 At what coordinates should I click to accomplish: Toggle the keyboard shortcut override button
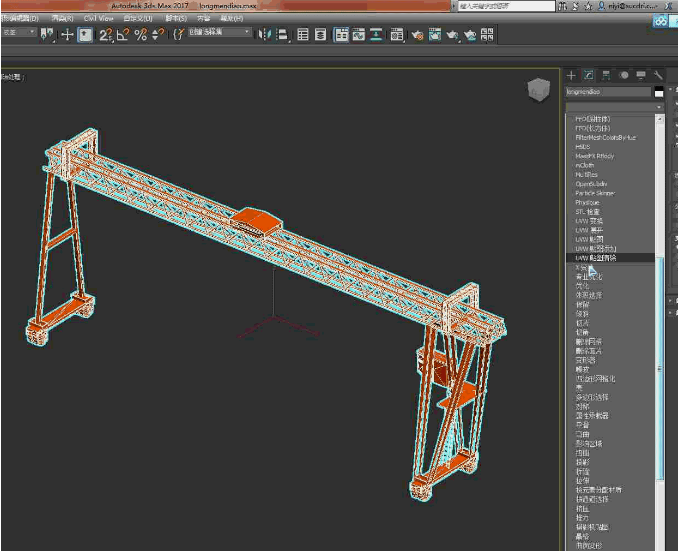(85, 35)
